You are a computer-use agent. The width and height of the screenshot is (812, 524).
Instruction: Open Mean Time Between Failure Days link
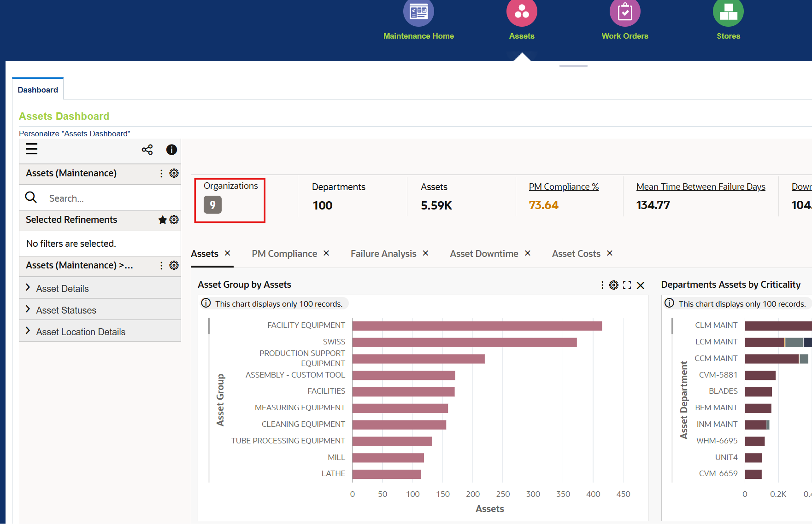pyautogui.click(x=700, y=186)
